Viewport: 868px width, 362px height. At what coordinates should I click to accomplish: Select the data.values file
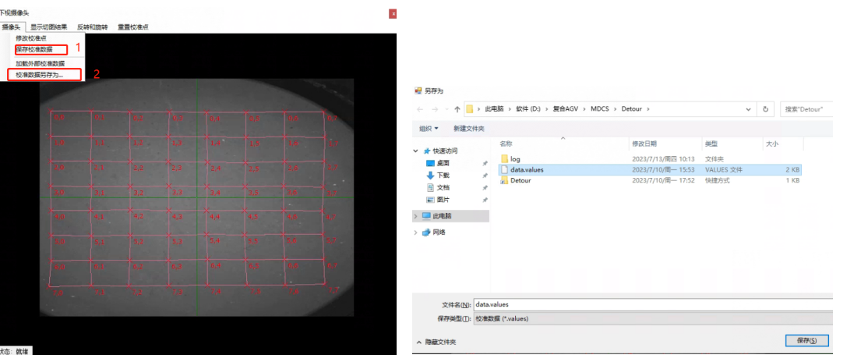pyautogui.click(x=527, y=169)
